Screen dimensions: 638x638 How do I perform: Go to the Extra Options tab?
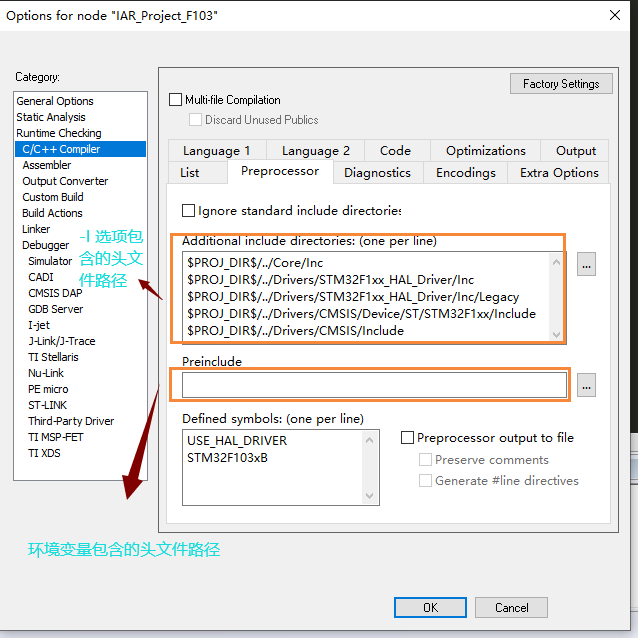pos(559,173)
